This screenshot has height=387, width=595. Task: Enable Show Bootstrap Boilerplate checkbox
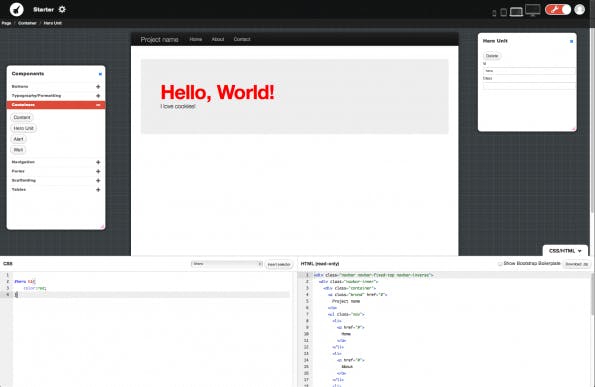click(500, 264)
